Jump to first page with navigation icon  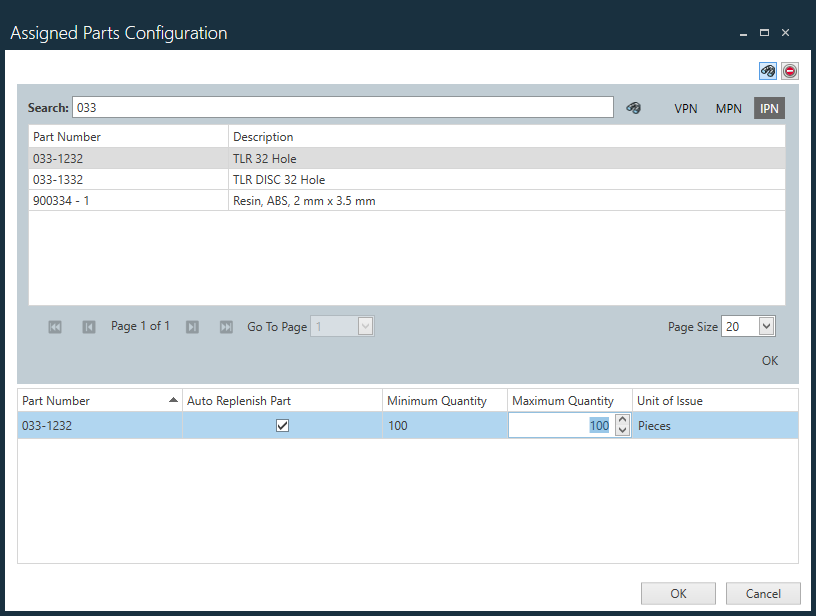tap(55, 326)
